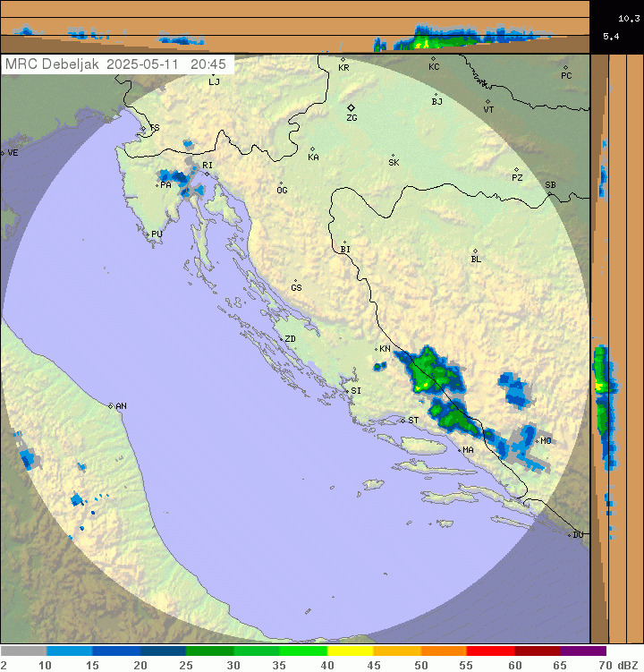Click the 10.3 height value
The width and height of the screenshot is (644, 672).
629,19
